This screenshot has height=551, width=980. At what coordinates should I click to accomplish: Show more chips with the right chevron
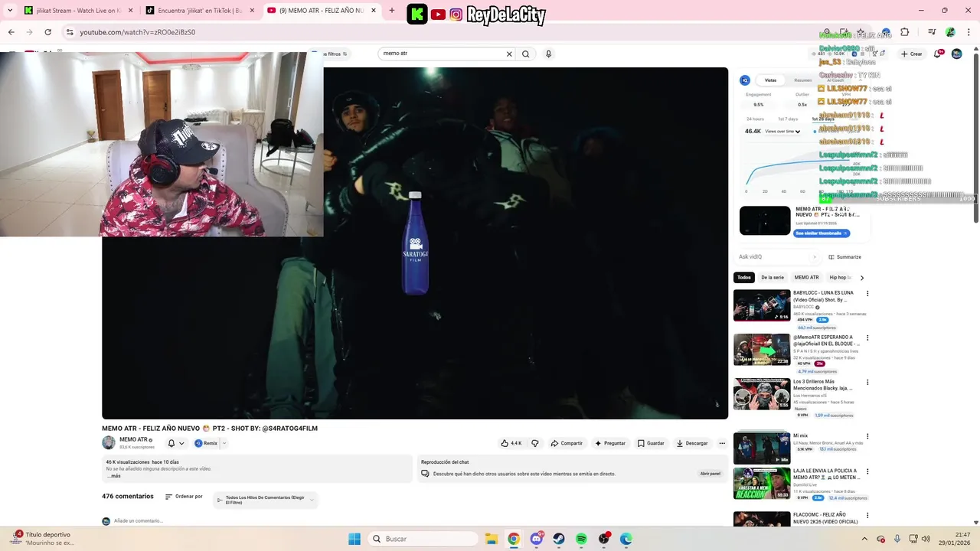[x=862, y=278]
